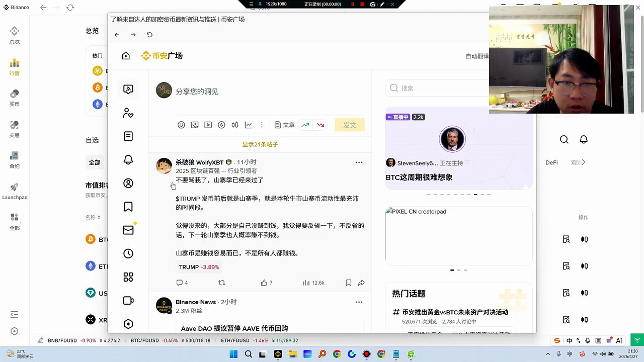Reload the Square popup window
Image resolution: width=644 pixels, height=362 pixels.
[149, 35]
